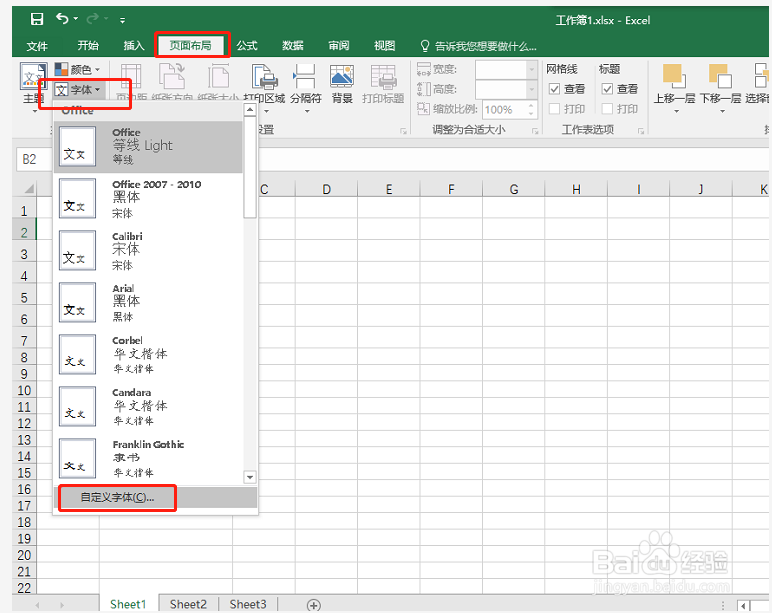Open the 文件 menu tab
Image resolution: width=772 pixels, height=613 pixels.
point(37,46)
